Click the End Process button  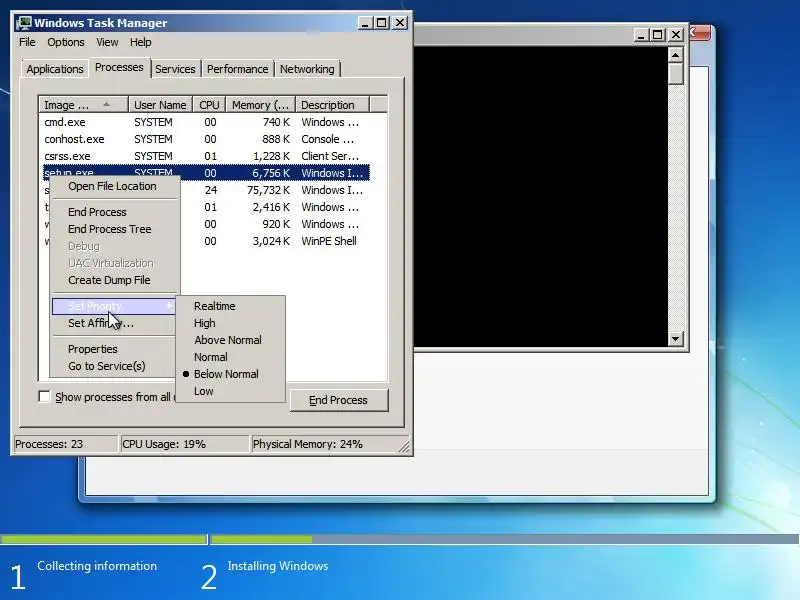[x=339, y=400]
